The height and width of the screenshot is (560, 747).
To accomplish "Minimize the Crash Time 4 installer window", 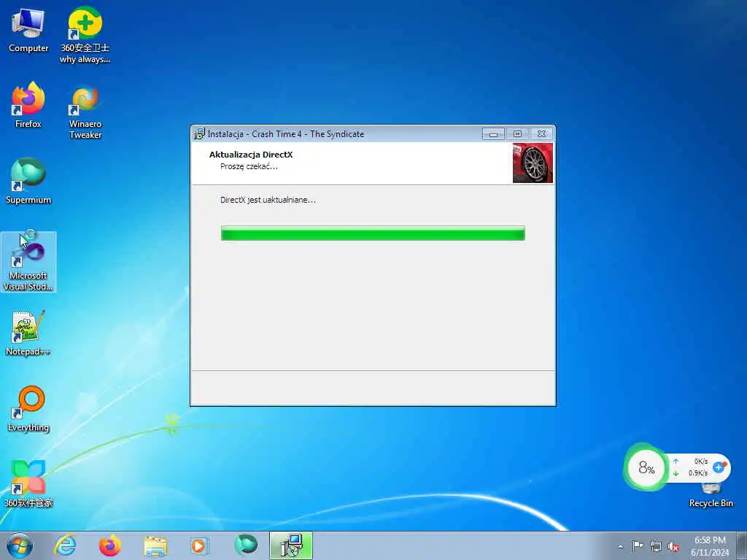I will (493, 134).
